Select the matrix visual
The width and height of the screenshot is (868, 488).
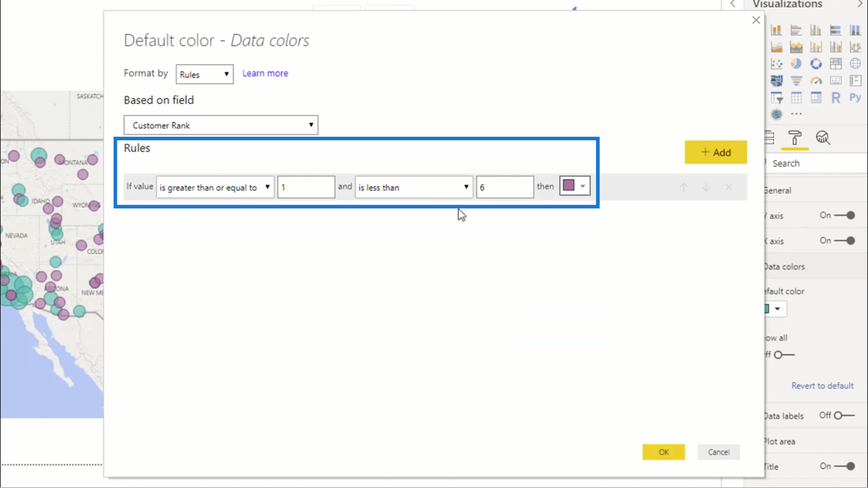pos(816,98)
